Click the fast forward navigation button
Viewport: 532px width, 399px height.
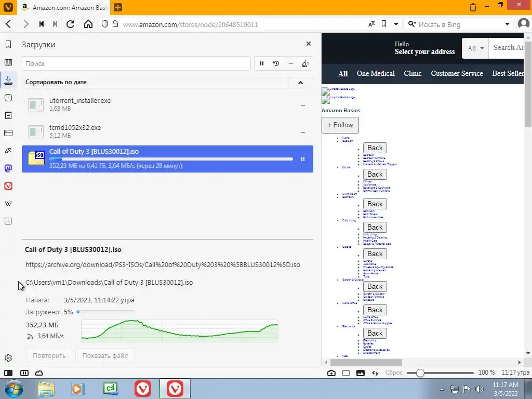(55, 24)
